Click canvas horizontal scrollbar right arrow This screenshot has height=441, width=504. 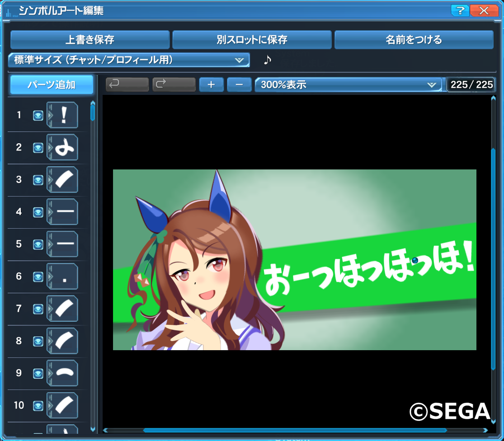(485, 430)
